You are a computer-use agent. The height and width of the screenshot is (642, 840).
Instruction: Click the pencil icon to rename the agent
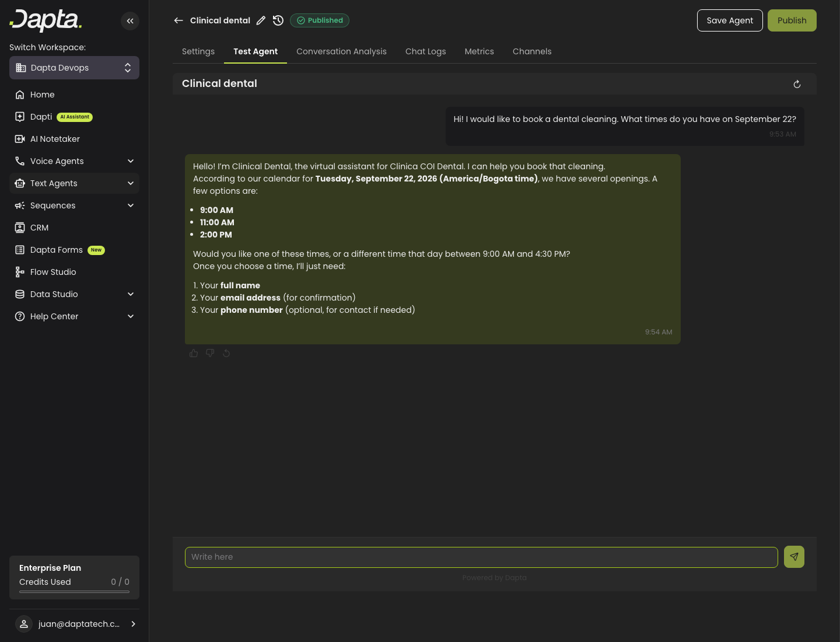(261, 20)
